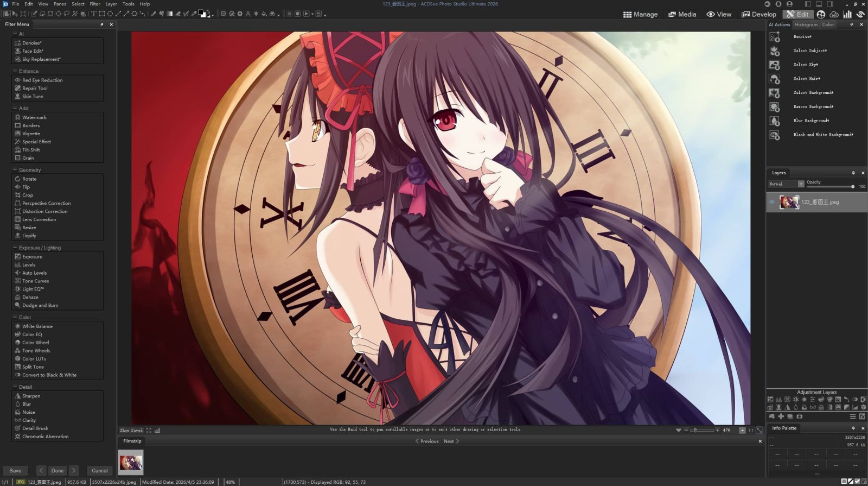Image resolution: width=868 pixels, height=486 pixels.
Task: Open the Filter menu
Action: point(95,4)
